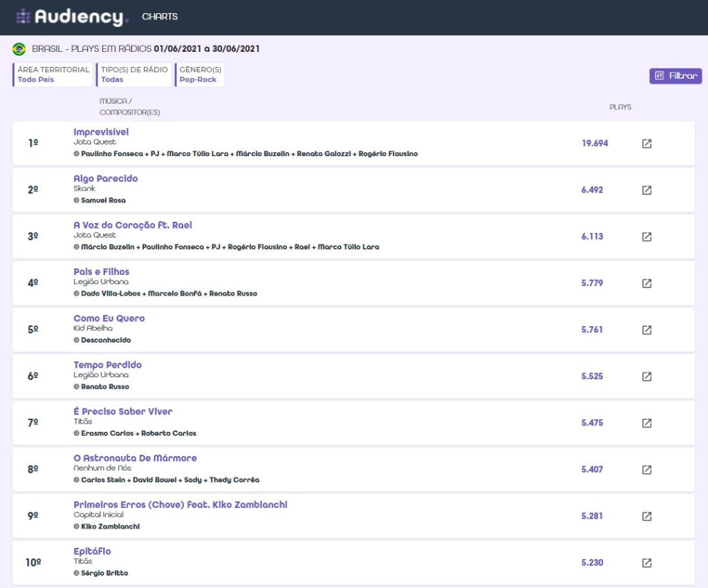Viewport: 708px width, 588px height.
Task: Open external link icon for O Astronauta De Mármore
Action: [646, 469]
